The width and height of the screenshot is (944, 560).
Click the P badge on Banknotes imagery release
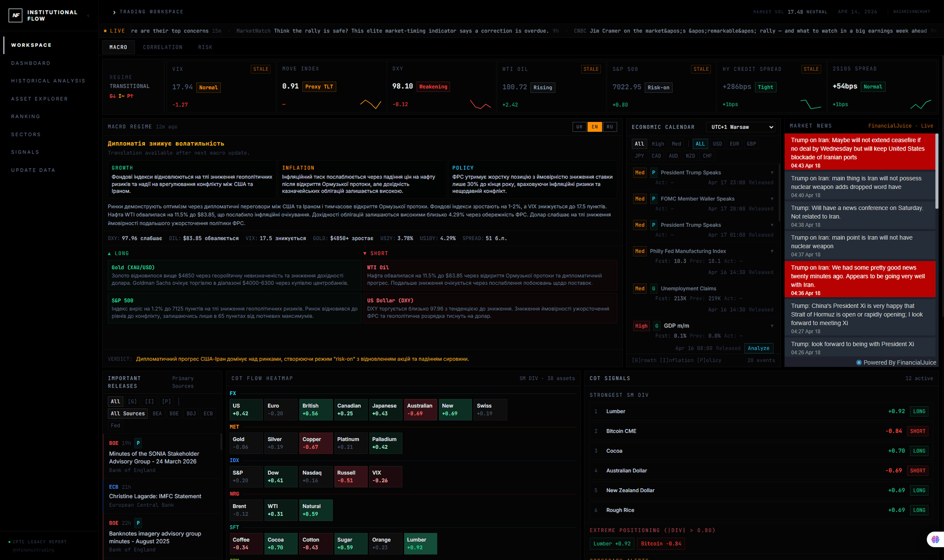click(x=138, y=523)
